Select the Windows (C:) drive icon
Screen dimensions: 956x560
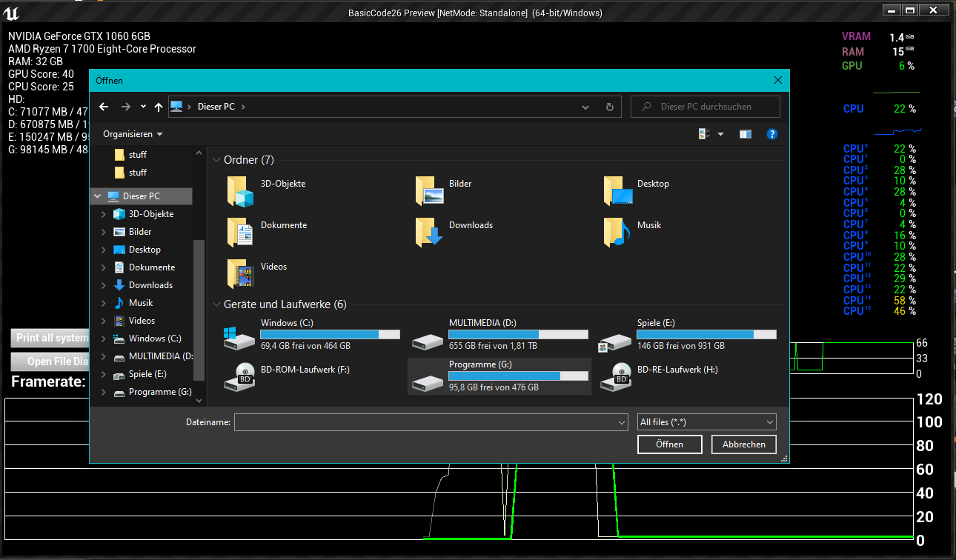coord(240,337)
